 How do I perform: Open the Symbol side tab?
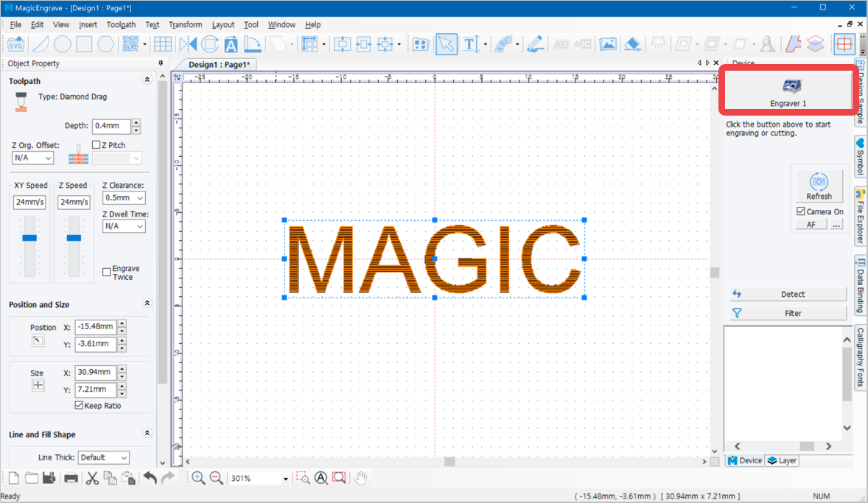(860, 156)
